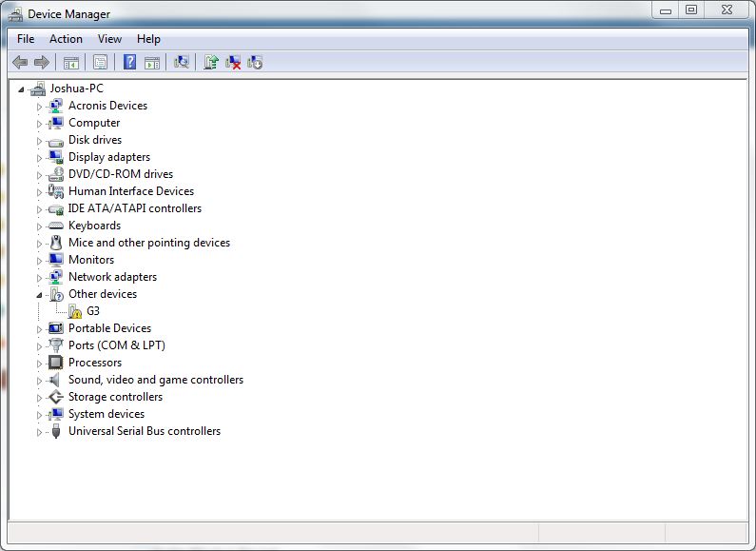Click the Storage controllers icon
The image size is (756, 551).
pos(56,397)
